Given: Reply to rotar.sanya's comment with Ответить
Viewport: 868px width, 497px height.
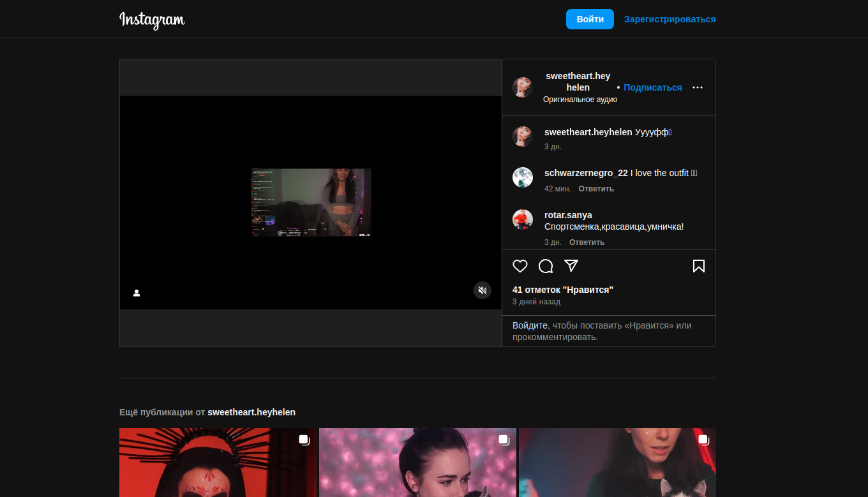Looking at the screenshot, I should pos(587,242).
